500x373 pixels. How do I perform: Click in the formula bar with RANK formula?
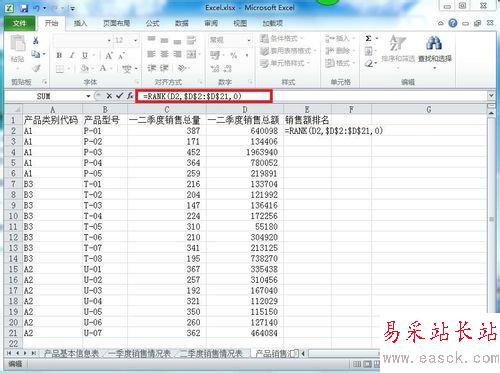(204, 96)
